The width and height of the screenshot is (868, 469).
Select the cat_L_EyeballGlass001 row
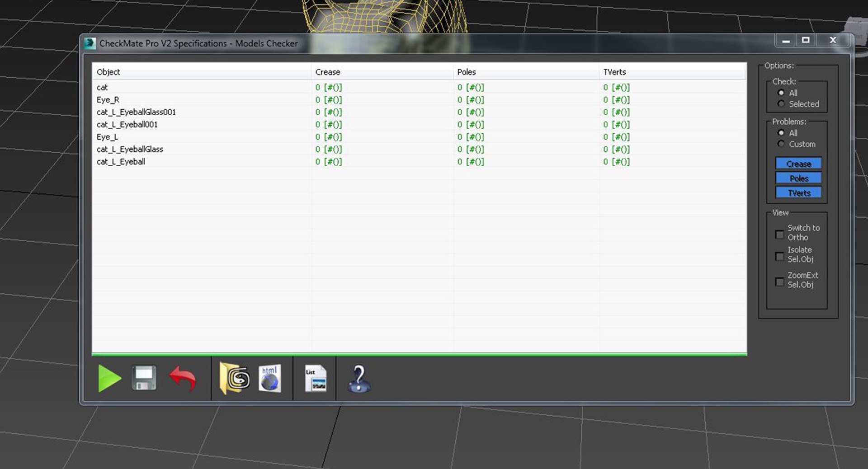419,112
